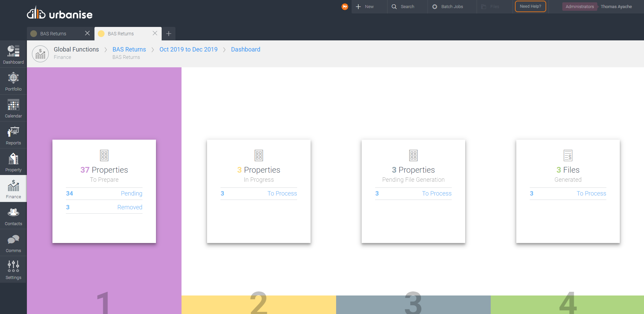644x314 pixels.
Task: Click the orange notification icon in header
Action: click(x=345, y=7)
